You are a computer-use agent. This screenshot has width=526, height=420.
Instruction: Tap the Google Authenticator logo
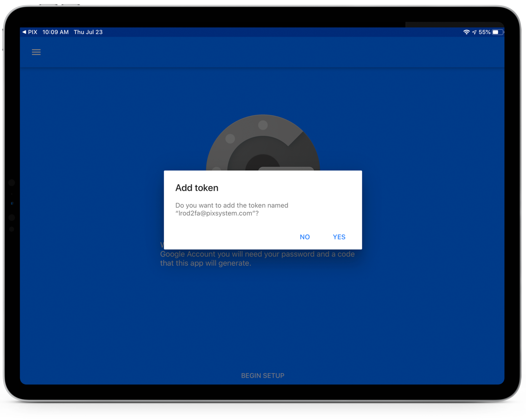tap(263, 142)
